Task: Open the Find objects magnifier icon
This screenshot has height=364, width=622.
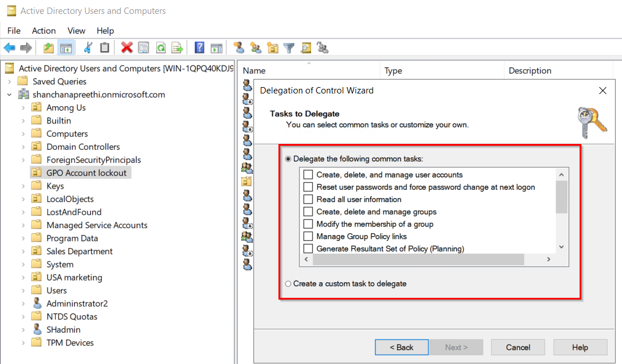Action: 305,47
